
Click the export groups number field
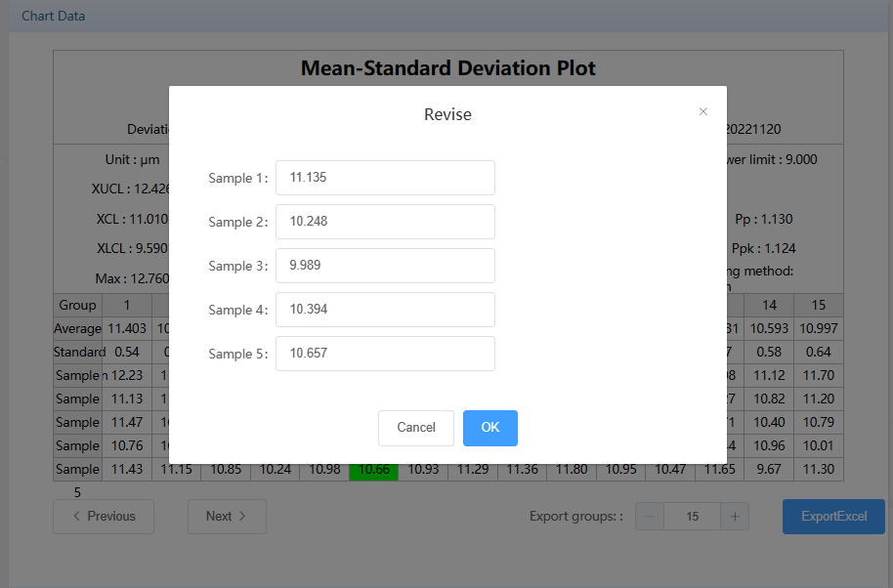point(692,517)
